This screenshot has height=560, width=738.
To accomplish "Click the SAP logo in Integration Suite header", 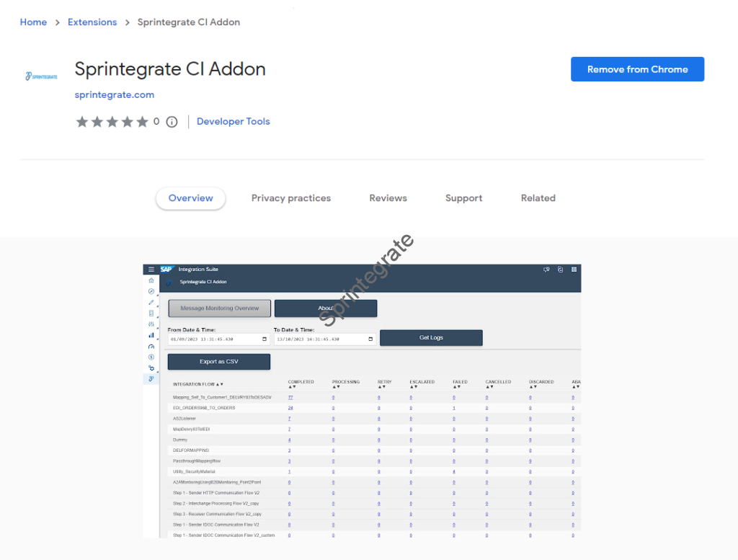I will (x=166, y=270).
